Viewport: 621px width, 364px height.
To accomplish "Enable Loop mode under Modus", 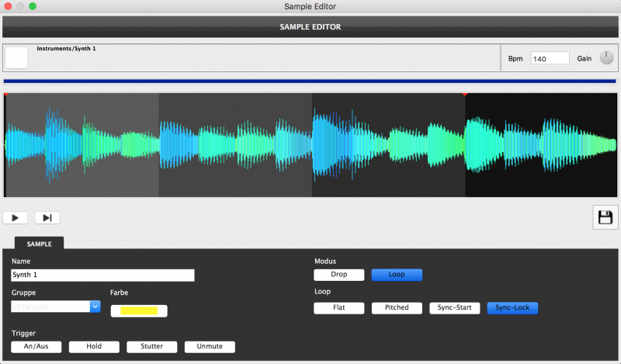I will click(x=397, y=275).
